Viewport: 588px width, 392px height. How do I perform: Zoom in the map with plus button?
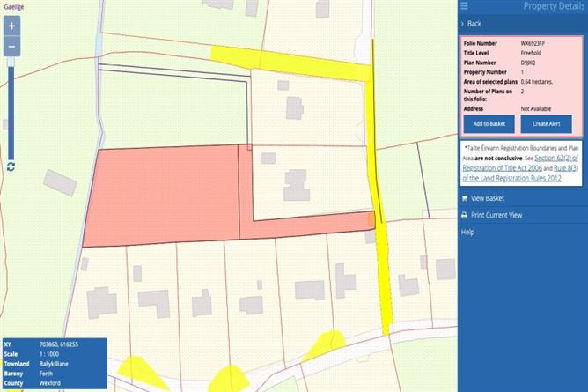tap(11, 26)
